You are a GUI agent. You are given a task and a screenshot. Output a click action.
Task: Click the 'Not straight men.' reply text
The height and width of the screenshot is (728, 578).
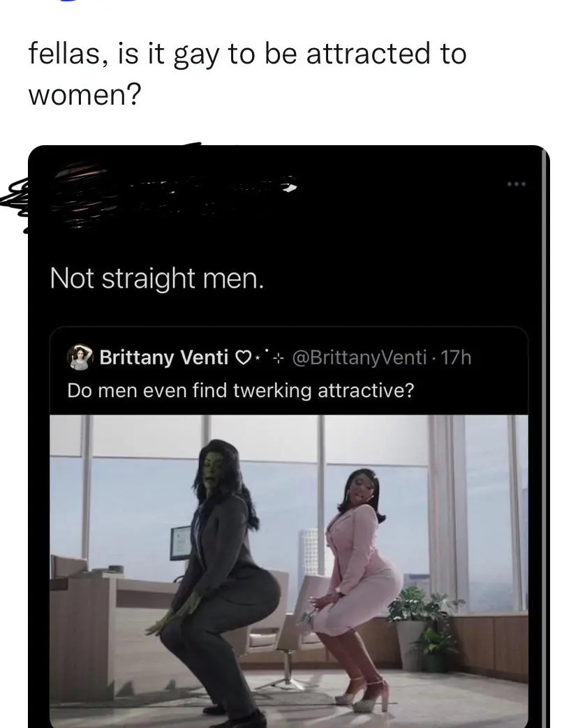click(157, 278)
